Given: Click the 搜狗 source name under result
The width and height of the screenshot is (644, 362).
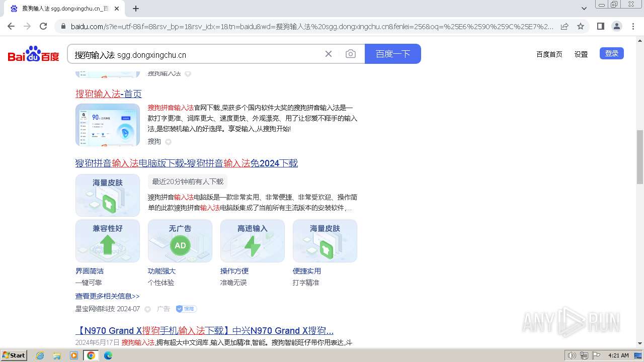Looking at the screenshot, I should click(154, 142).
